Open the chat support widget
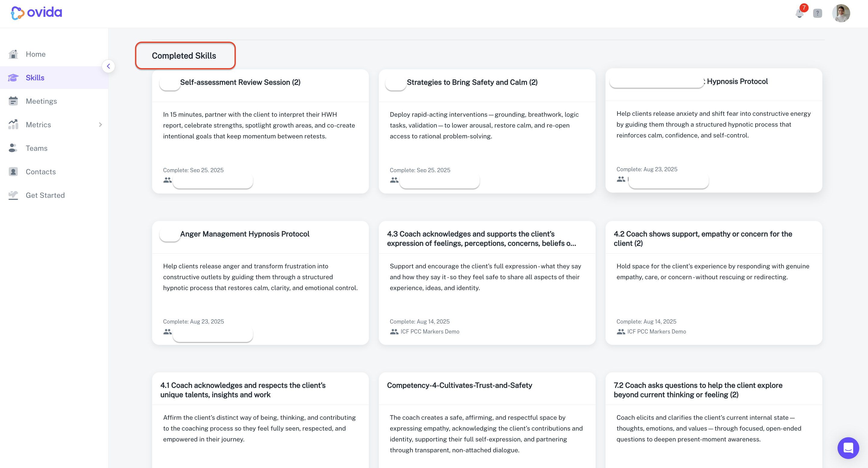This screenshot has width=868, height=468. 848,448
